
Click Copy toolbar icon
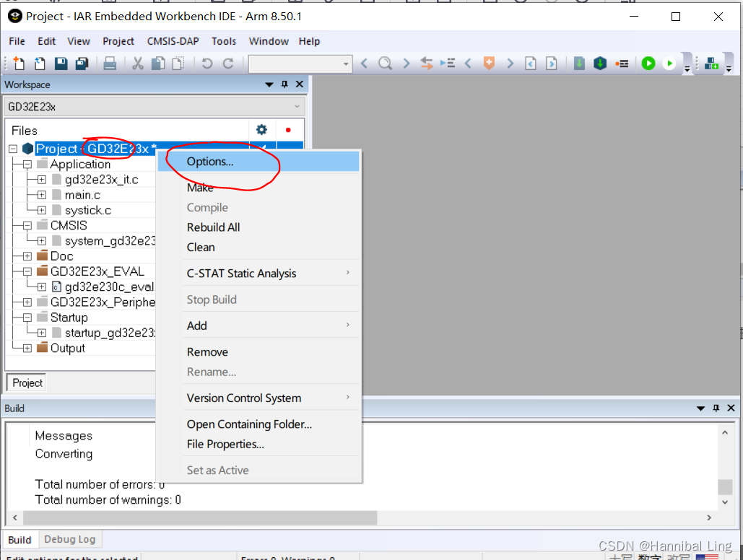(x=158, y=63)
